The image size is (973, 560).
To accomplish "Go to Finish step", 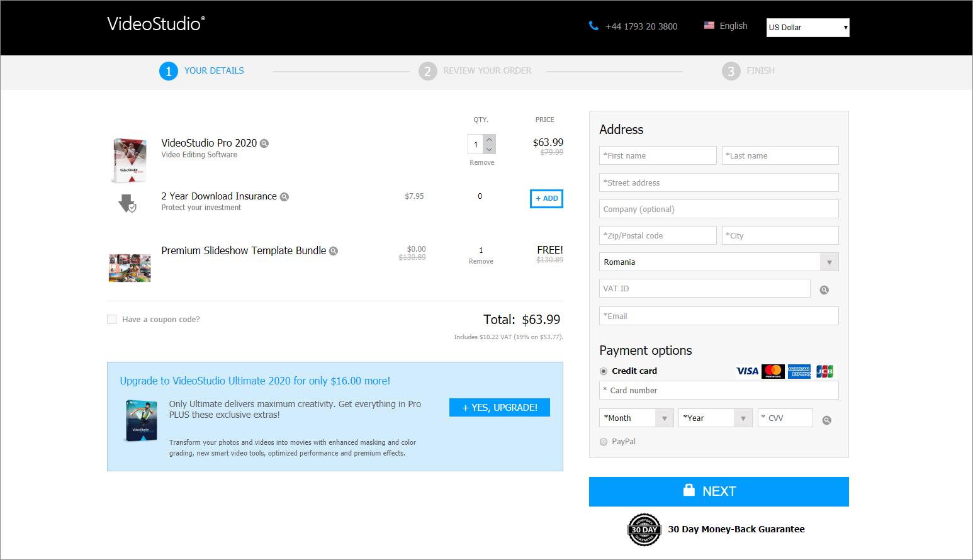I will tap(760, 71).
